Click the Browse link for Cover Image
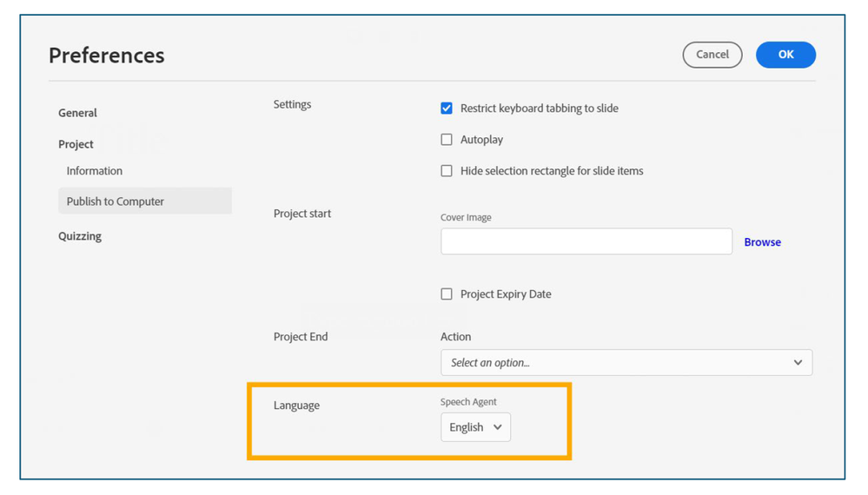This screenshot has width=868, height=495. 762,242
